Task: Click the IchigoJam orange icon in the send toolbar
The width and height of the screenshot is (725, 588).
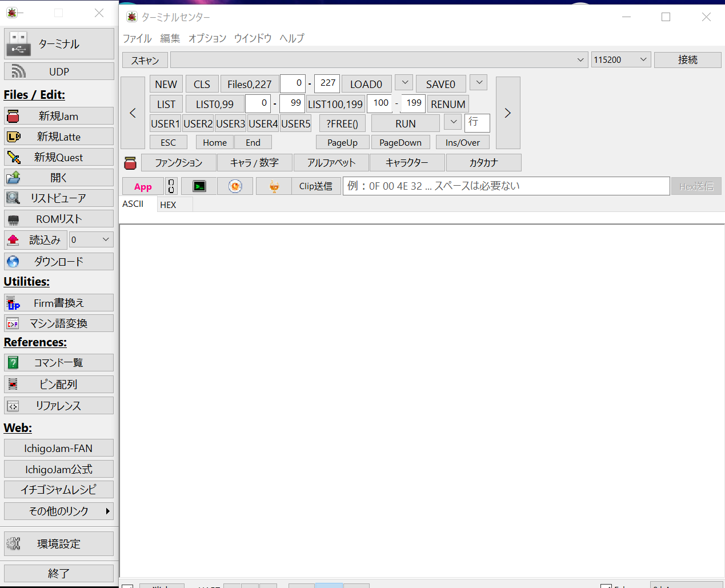Action: pos(235,186)
